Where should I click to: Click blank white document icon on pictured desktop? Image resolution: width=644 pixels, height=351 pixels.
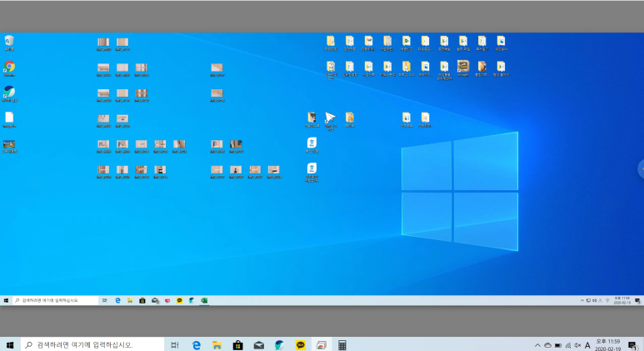(9, 119)
